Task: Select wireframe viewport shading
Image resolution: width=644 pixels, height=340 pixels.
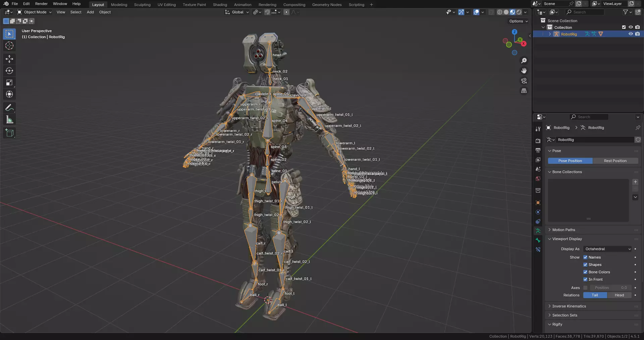Action: pos(500,12)
